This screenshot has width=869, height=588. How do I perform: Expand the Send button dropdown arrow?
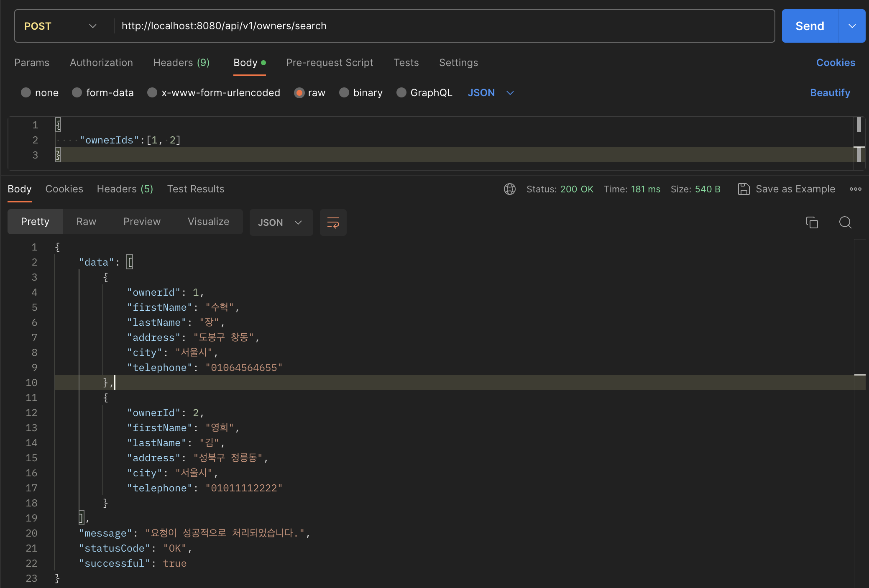click(852, 26)
